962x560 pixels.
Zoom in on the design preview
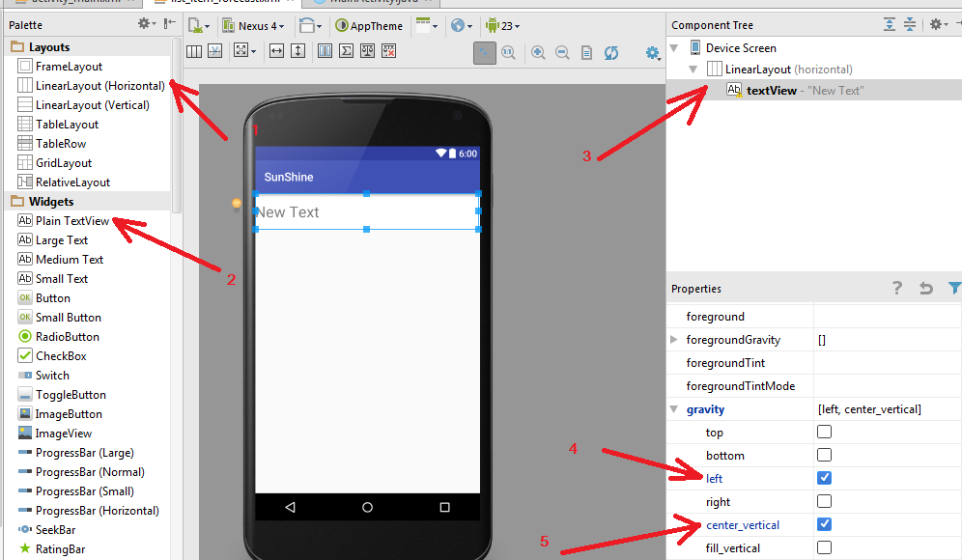pyautogui.click(x=538, y=53)
